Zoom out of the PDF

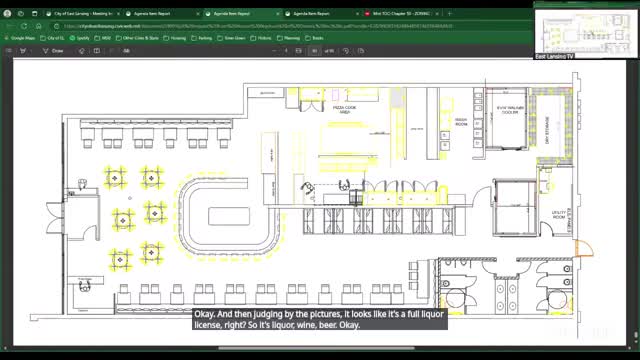[x=274, y=51]
